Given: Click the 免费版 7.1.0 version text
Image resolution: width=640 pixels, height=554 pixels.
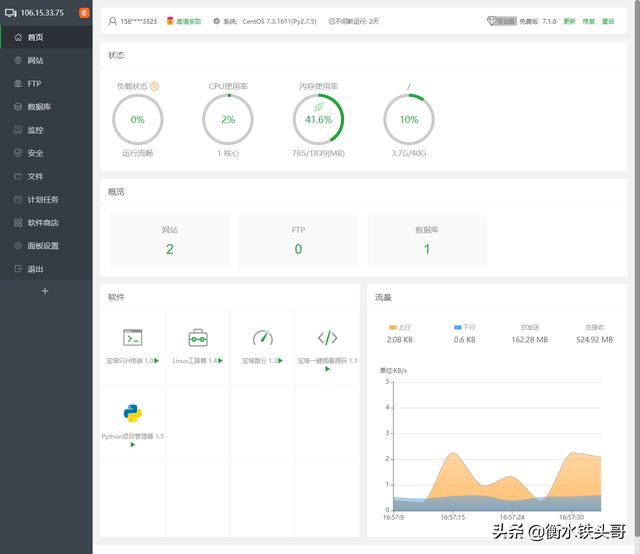Looking at the screenshot, I should pyautogui.click(x=538, y=21).
